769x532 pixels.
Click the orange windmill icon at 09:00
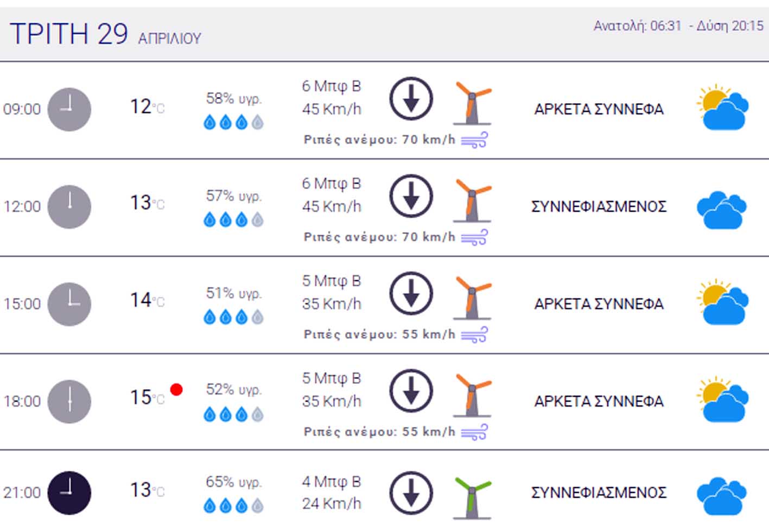coord(472,103)
